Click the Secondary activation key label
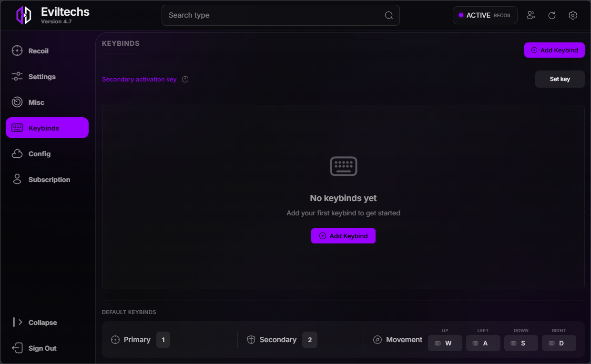This screenshot has height=364, width=591. 139,80
